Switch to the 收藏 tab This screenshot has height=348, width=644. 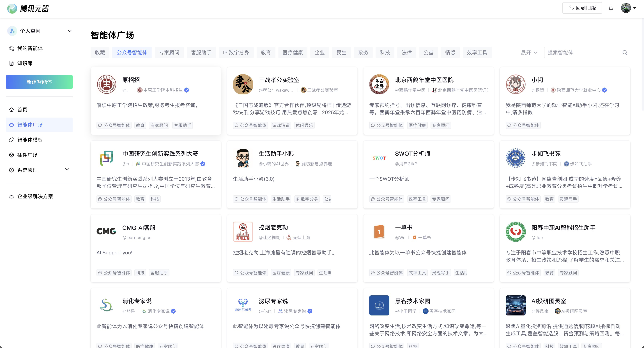pyautogui.click(x=100, y=52)
